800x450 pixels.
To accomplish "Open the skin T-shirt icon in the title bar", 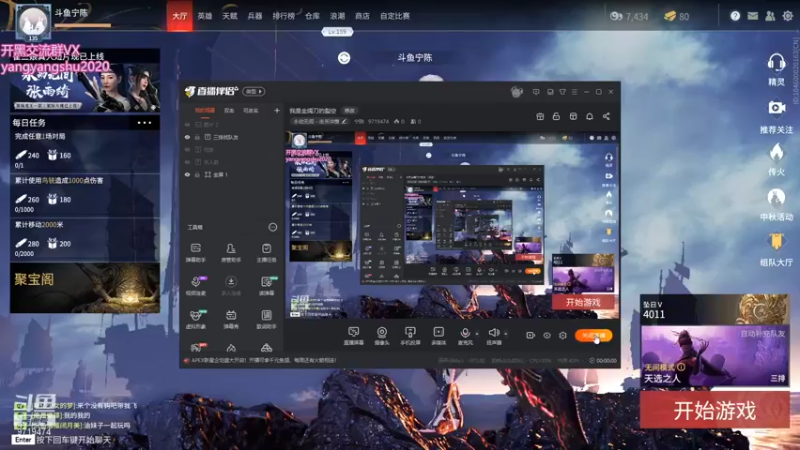I will click(x=562, y=92).
